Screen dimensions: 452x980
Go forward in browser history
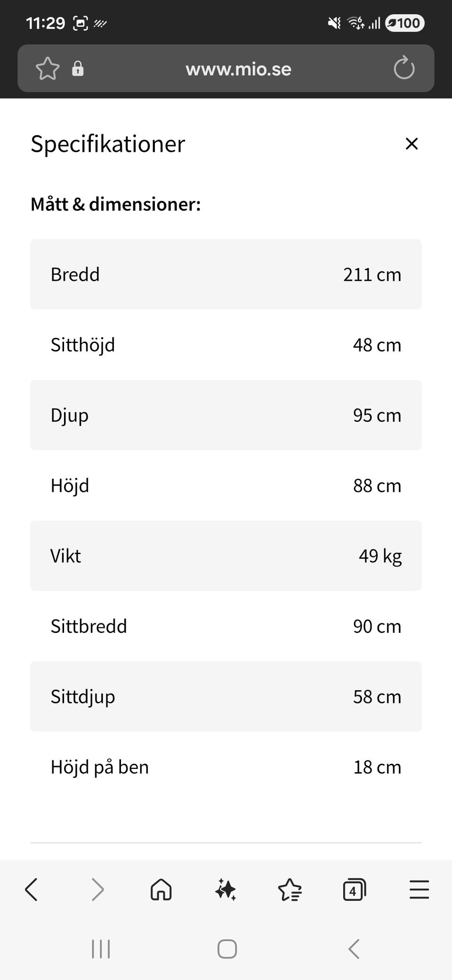pos(97,890)
